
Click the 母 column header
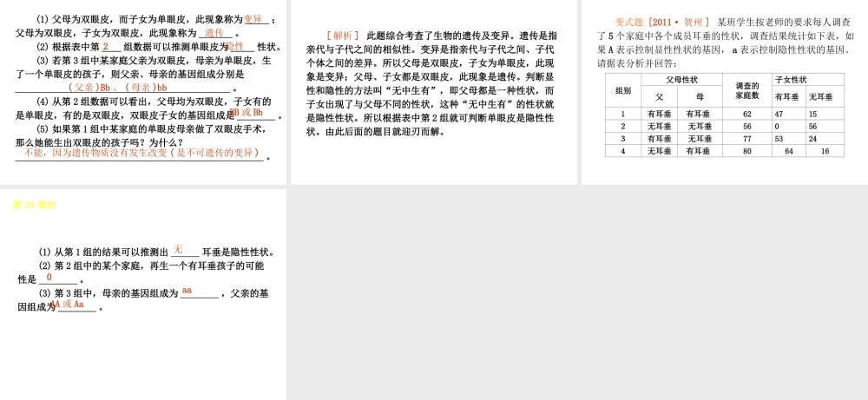coord(700,97)
